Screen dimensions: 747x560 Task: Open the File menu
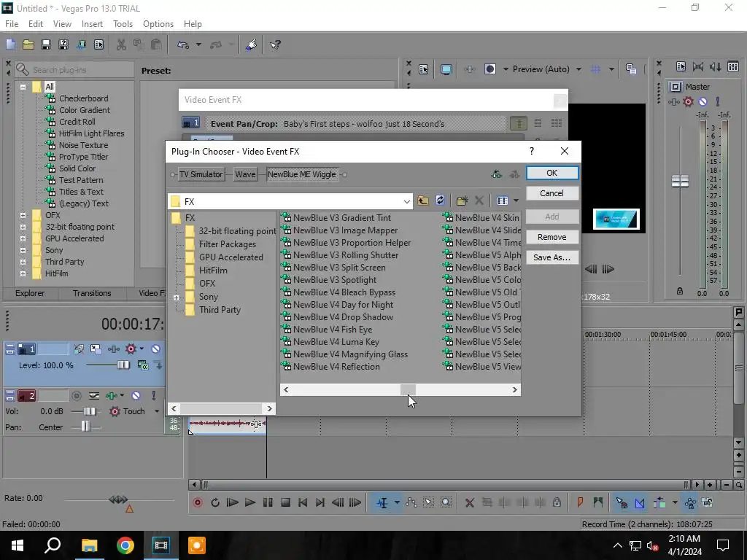(12, 24)
